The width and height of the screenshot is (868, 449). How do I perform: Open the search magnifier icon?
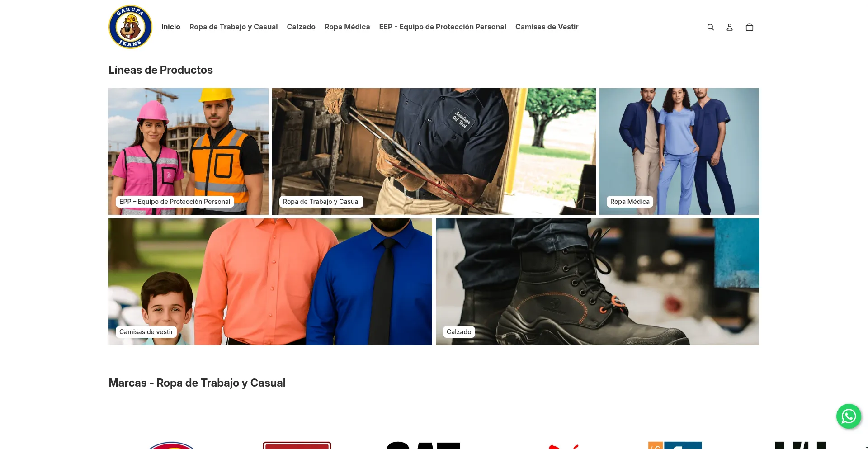711,27
